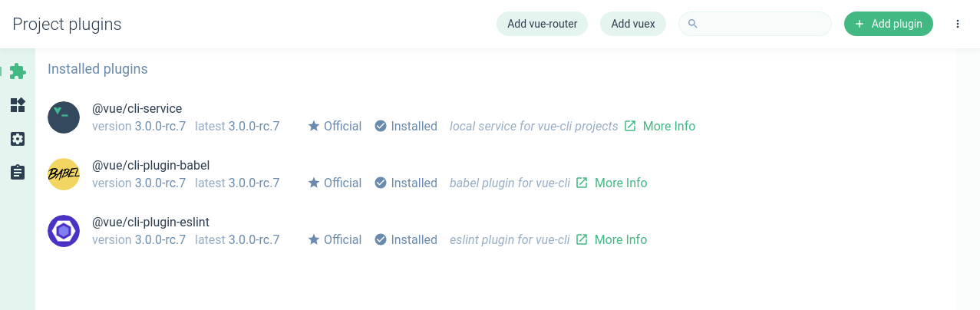
Task: Click the Add plugin button
Action: point(889,24)
